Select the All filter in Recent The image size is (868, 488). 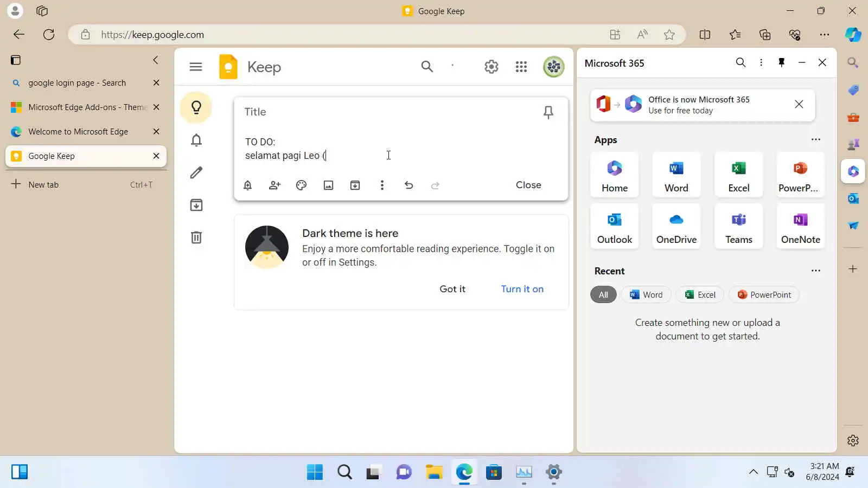[x=603, y=294]
